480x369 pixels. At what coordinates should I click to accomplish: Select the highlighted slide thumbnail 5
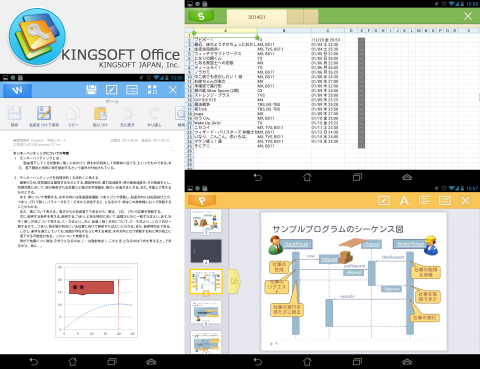click(x=206, y=282)
